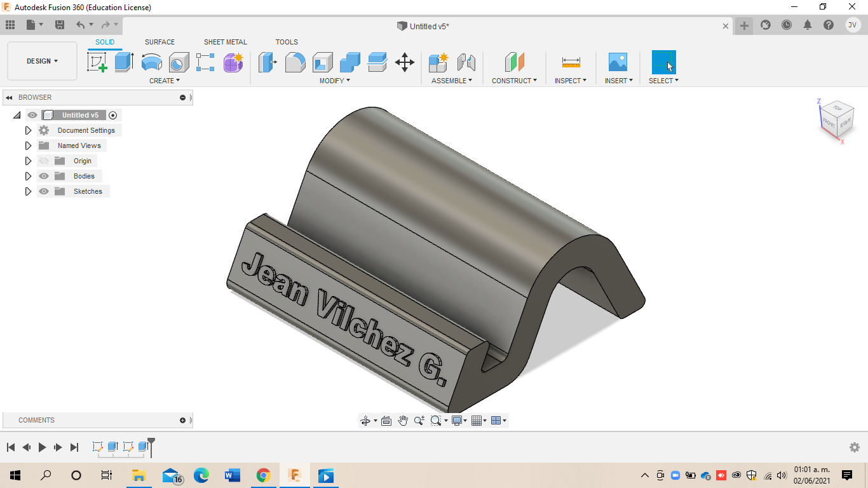The image size is (868, 488).
Task: Activate the Press Pull tool
Action: (x=268, y=62)
